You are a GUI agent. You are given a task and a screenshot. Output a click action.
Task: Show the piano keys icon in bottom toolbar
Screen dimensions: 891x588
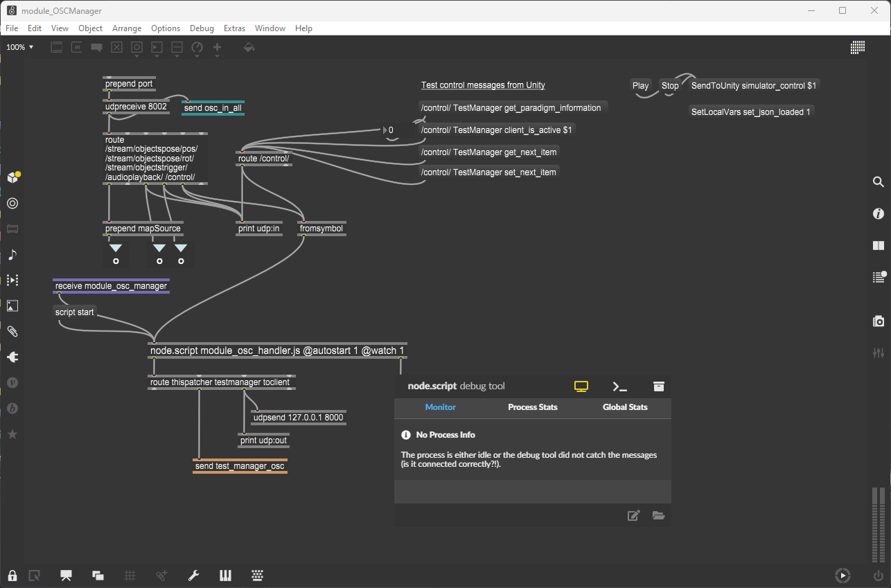225,575
